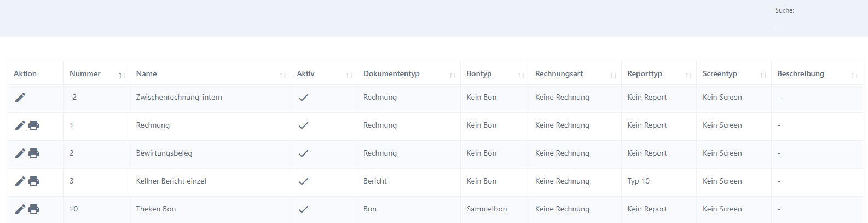Viewport: 868px width, 223px height.
Task: Sort the table by the Nummer column
Action: click(97, 73)
